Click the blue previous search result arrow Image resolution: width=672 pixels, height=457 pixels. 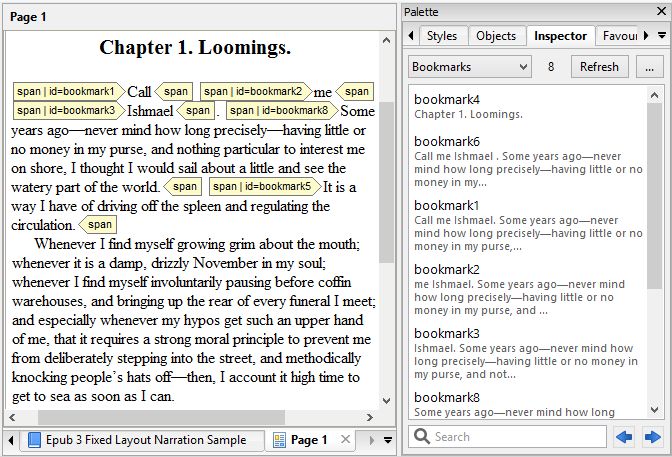624,437
